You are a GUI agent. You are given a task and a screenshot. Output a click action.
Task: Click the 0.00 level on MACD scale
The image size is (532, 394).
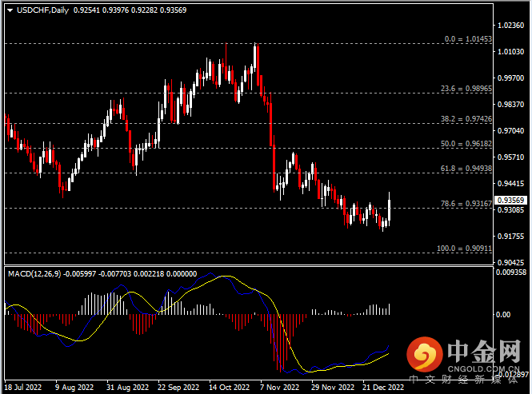click(x=504, y=314)
